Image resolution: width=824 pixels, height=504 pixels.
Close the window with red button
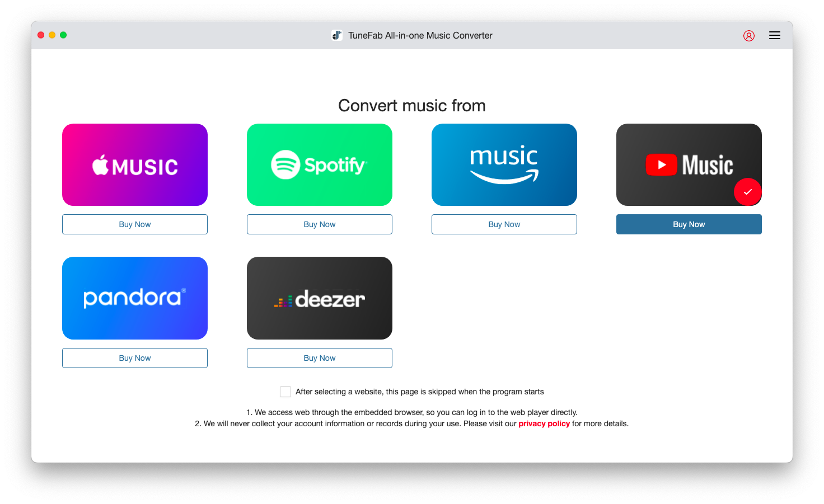tap(41, 35)
